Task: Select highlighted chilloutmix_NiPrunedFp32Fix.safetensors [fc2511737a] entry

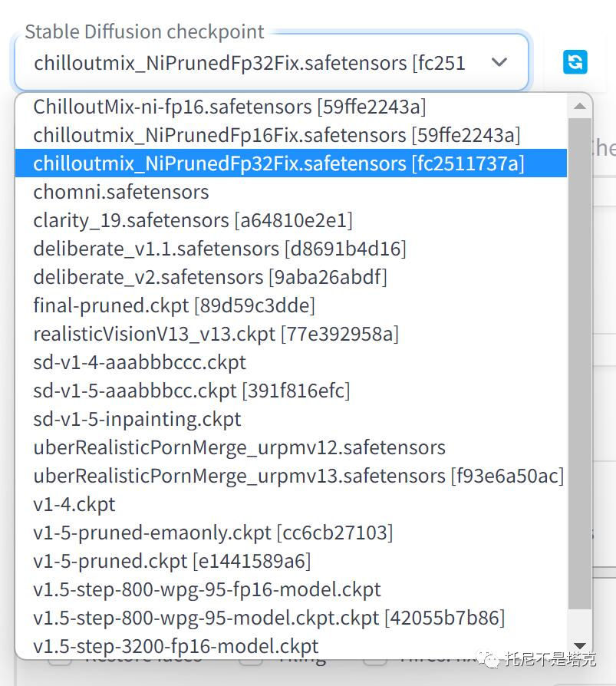Action: click(x=291, y=163)
